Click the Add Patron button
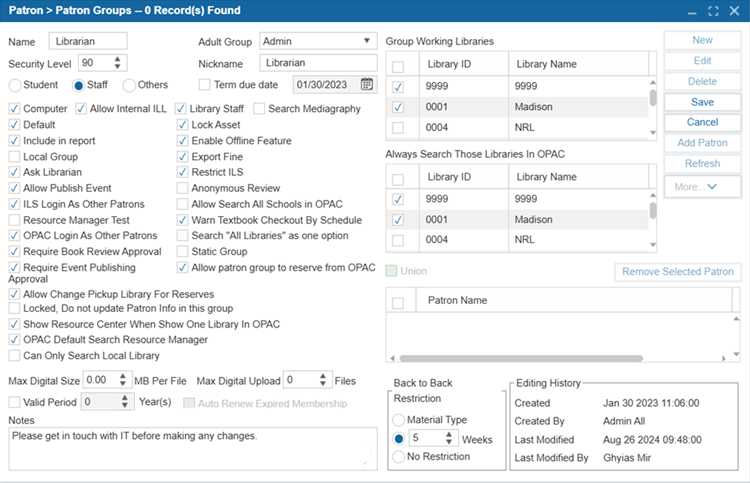The height and width of the screenshot is (483, 750). click(x=702, y=143)
